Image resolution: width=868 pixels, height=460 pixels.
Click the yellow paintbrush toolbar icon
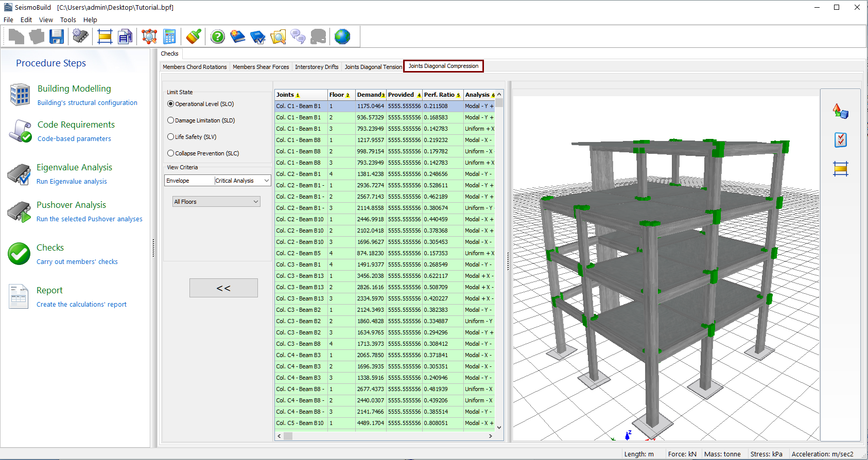194,37
